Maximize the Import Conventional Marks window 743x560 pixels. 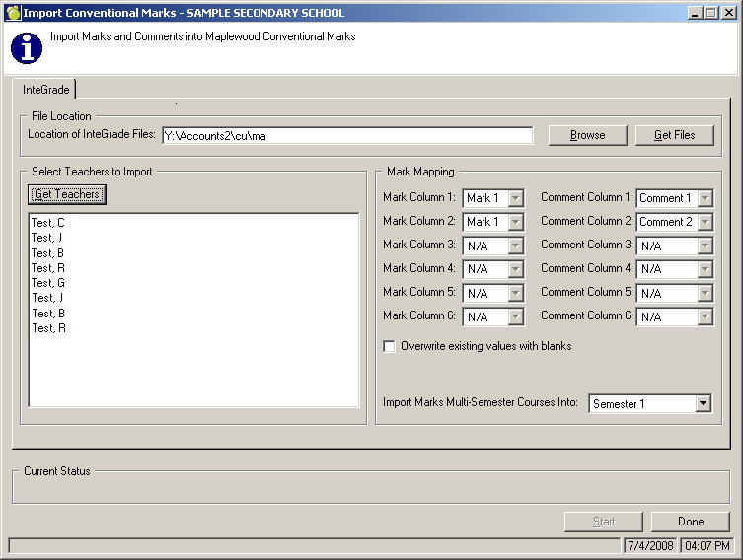point(711,13)
